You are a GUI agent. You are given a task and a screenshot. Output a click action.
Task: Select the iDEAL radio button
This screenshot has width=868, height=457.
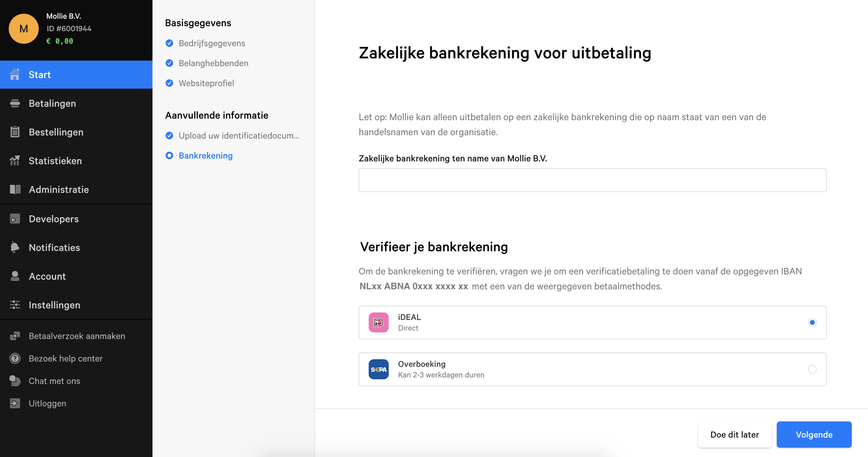pos(812,322)
